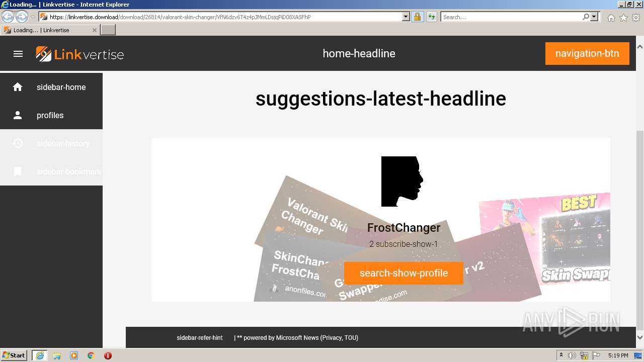Select the profiles person icon
The height and width of the screenshot is (362, 644).
point(18,115)
